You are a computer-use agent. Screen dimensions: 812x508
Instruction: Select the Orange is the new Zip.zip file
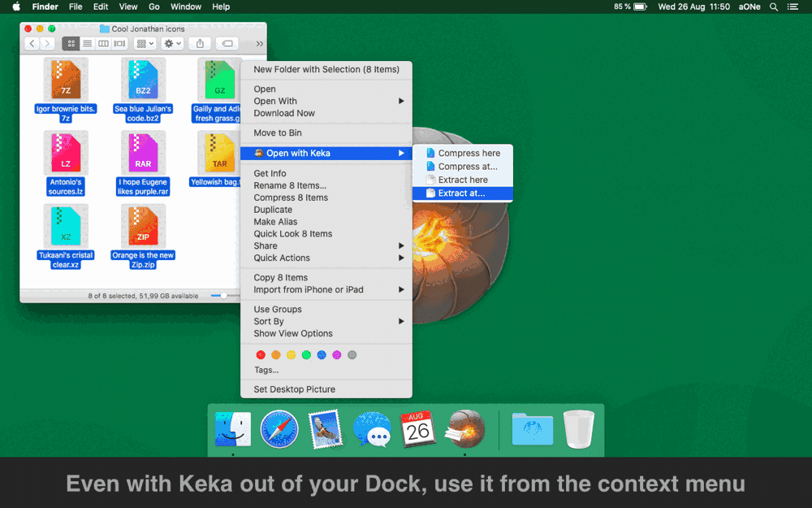pyautogui.click(x=143, y=226)
